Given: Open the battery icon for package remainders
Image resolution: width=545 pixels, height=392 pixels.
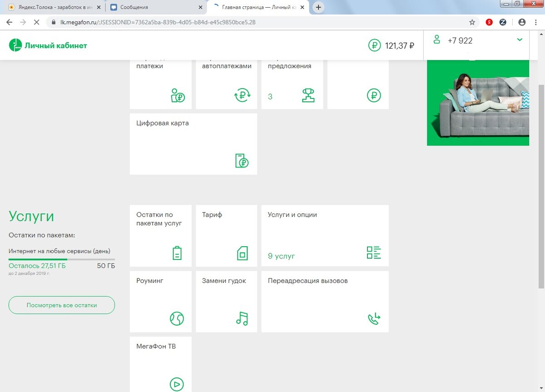Looking at the screenshot, I should pos(177,253).
